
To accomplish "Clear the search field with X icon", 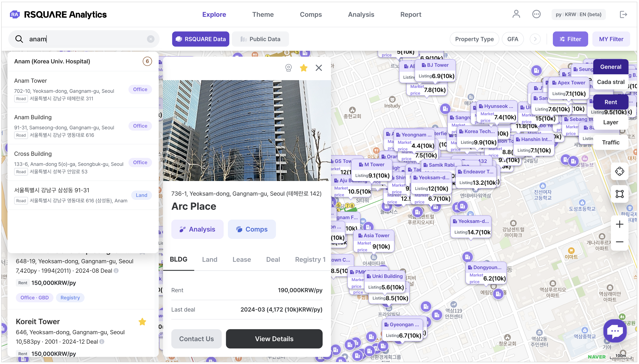I will click(151, 39).
